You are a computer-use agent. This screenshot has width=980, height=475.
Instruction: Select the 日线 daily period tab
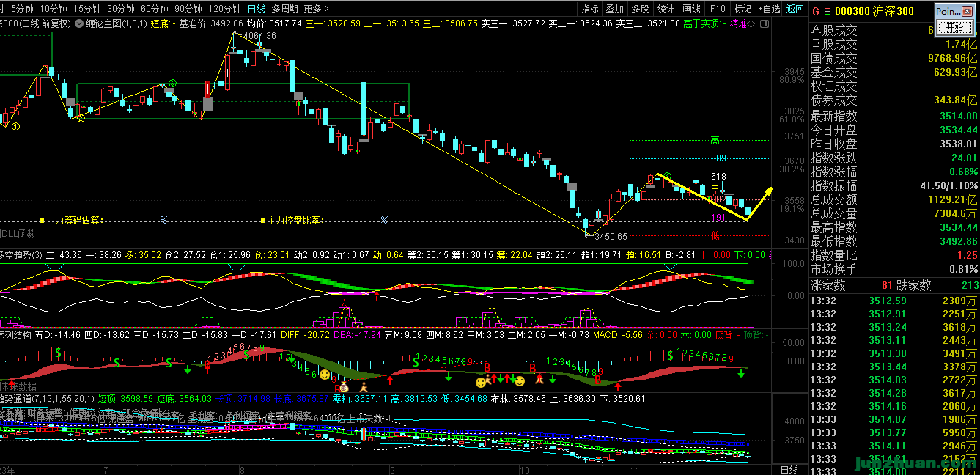tap(256, 9)
